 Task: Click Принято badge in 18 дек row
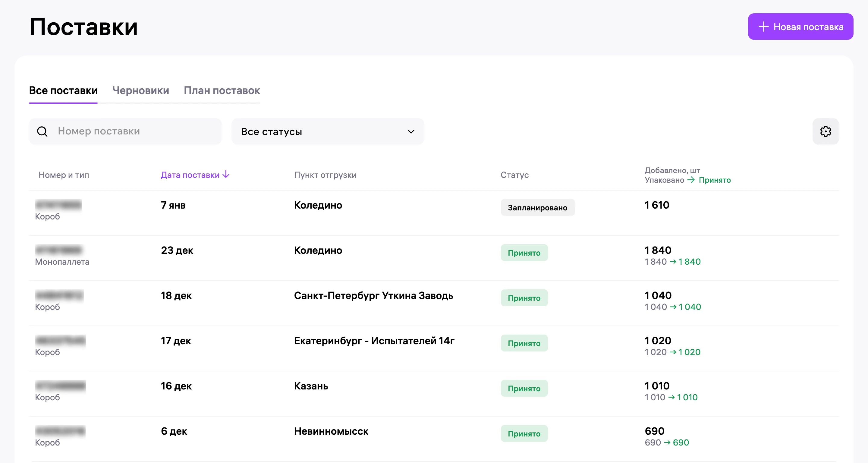click(524, 298)
